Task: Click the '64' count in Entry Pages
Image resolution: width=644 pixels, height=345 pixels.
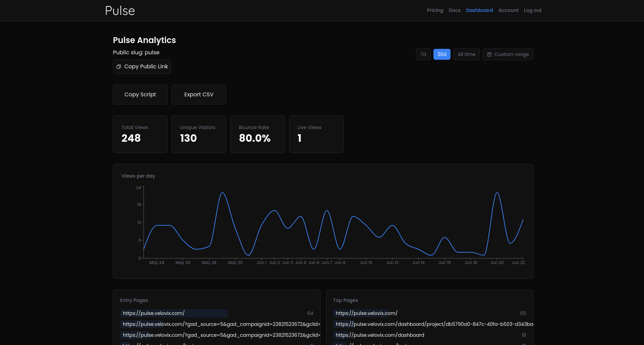Action: [310, 313]
